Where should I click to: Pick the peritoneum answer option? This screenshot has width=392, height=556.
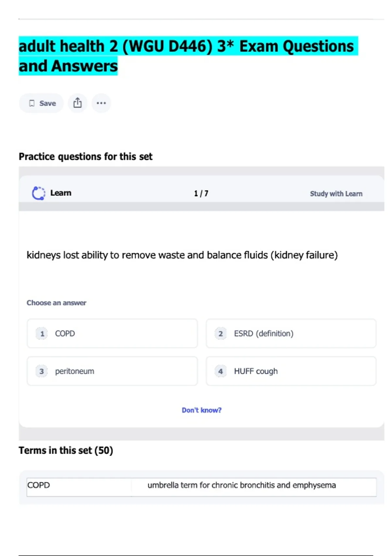pyautogui.click(x=112, y=371)
